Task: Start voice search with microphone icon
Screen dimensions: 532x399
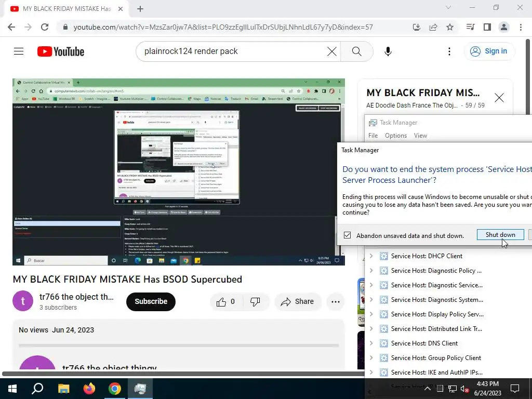Action: tap(388, 51)
